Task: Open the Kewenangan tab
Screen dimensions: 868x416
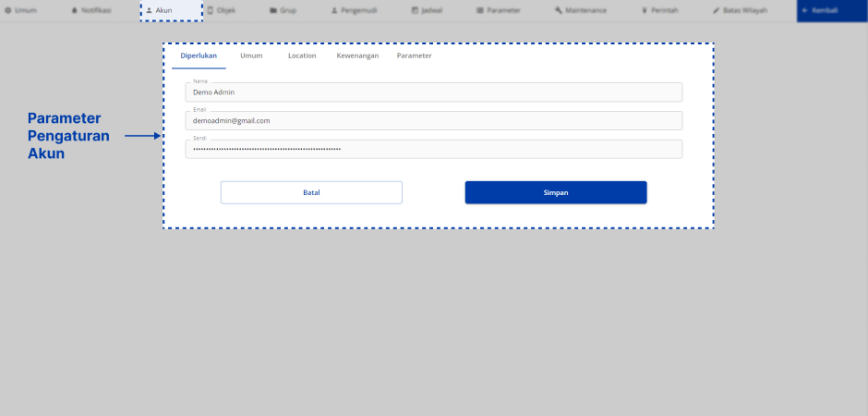Action: click(357, 55)
